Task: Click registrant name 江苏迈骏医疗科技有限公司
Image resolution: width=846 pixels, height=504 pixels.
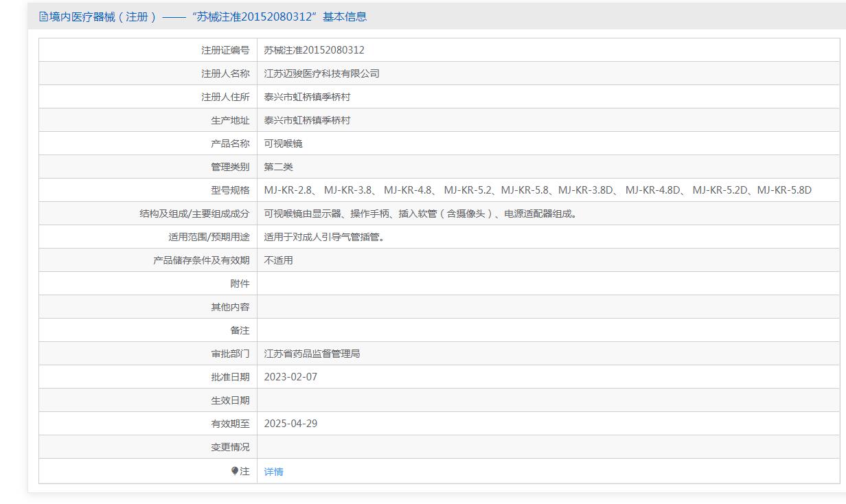Action: click(321, 73)
